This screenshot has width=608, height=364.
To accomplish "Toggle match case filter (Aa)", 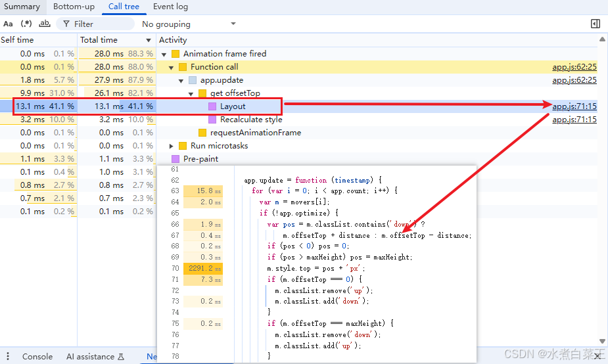I will pyautogui.click(x=8, y=24).
